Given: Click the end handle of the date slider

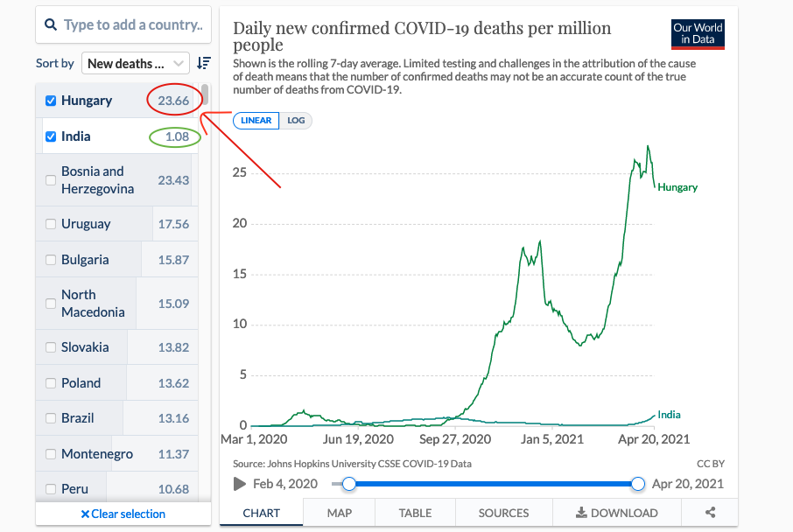Looking at the screenshot, I should [638, 484].
